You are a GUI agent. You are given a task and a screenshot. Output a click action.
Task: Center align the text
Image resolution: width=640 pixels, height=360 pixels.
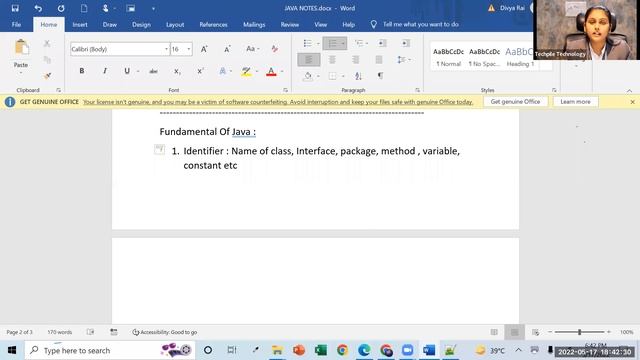click(x=332, y=60)
